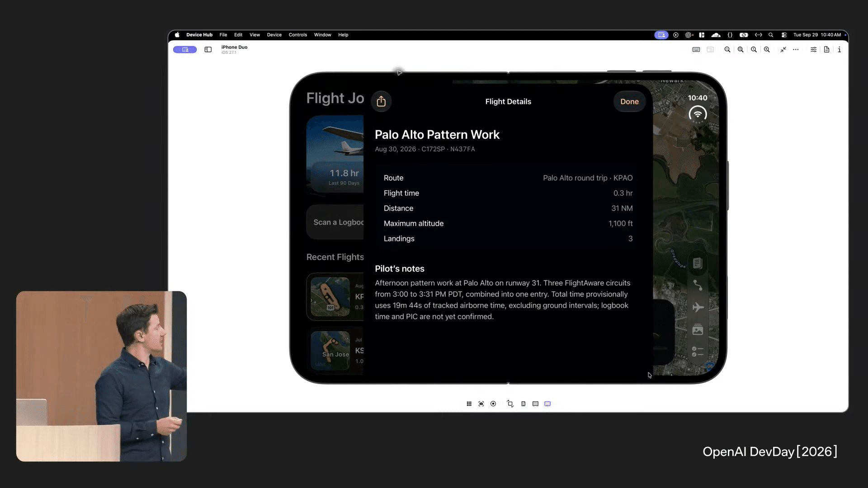The height and width of the screenshot is (488, 868).
Task: Click the angle brackets menu bar icon
Action: point(758,35)
